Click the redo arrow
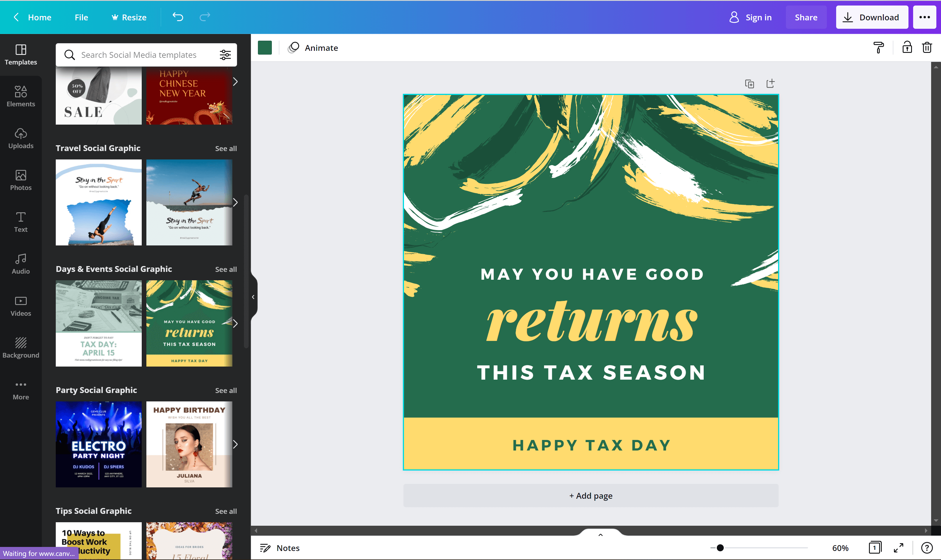Viewport: 941px width, 560px height. coord(204,17)
